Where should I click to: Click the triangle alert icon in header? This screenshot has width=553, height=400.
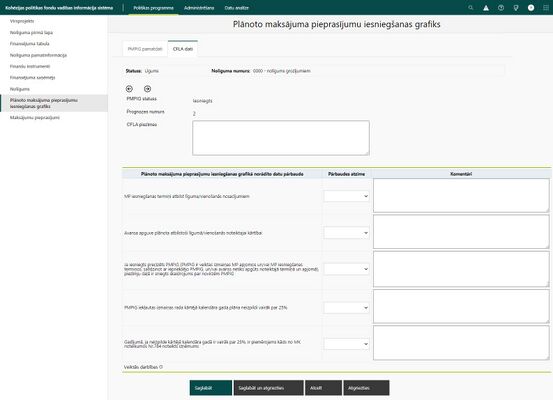coord(486,7)
